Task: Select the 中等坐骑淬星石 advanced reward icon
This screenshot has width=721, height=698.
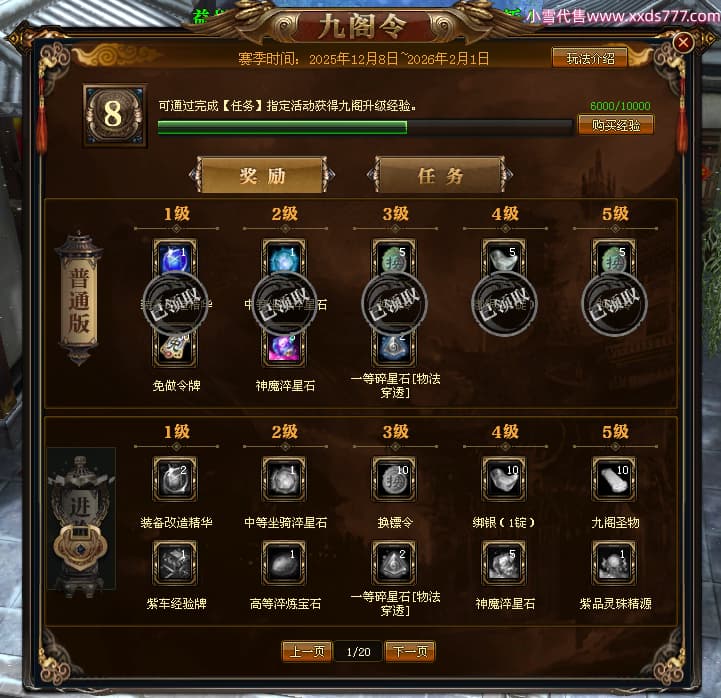Action: 284,480
